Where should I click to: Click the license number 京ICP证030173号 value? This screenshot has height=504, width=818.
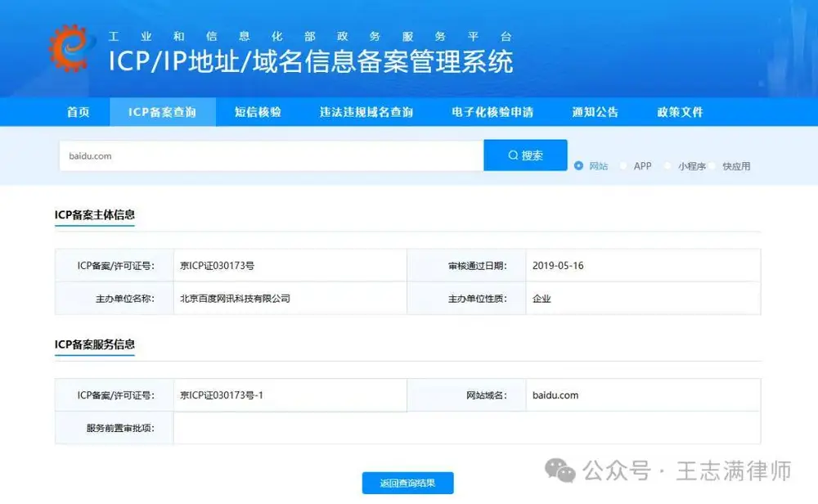coord(217,266)
